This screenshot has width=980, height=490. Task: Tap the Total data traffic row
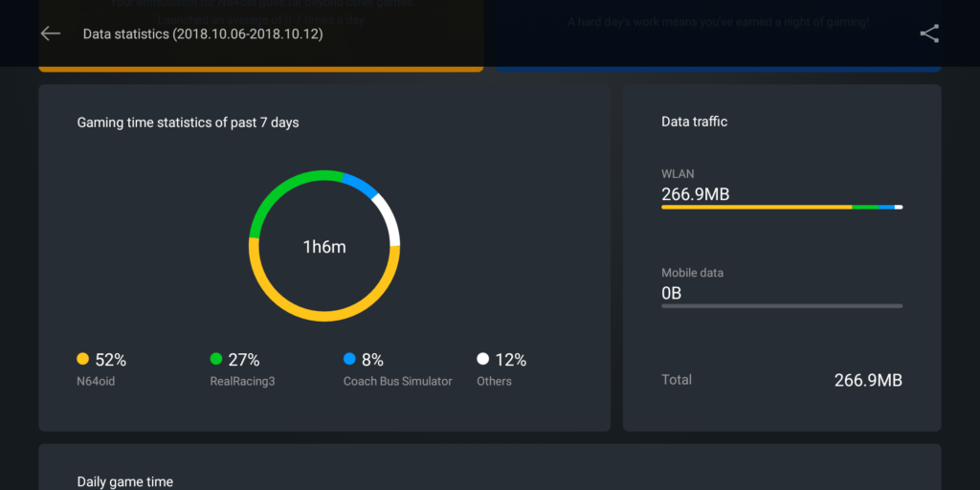coord(781,380)
